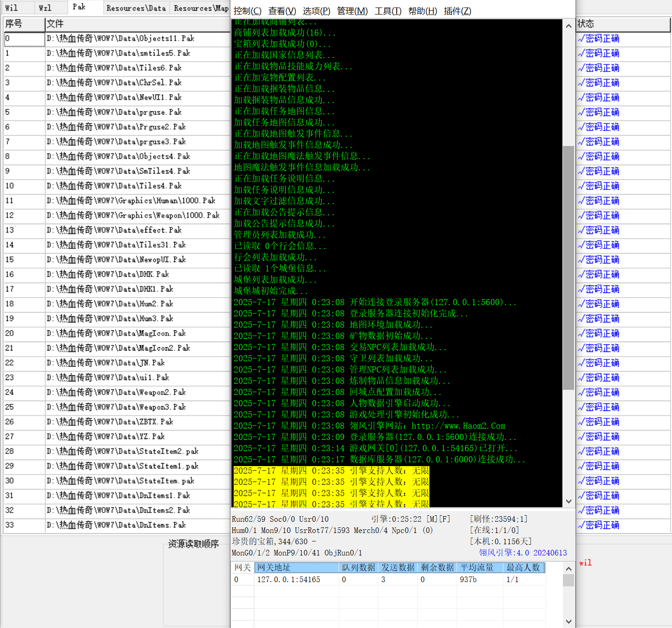Open the 查看(V) menu
Screen dimensions: 672x628
click(282, 11)
